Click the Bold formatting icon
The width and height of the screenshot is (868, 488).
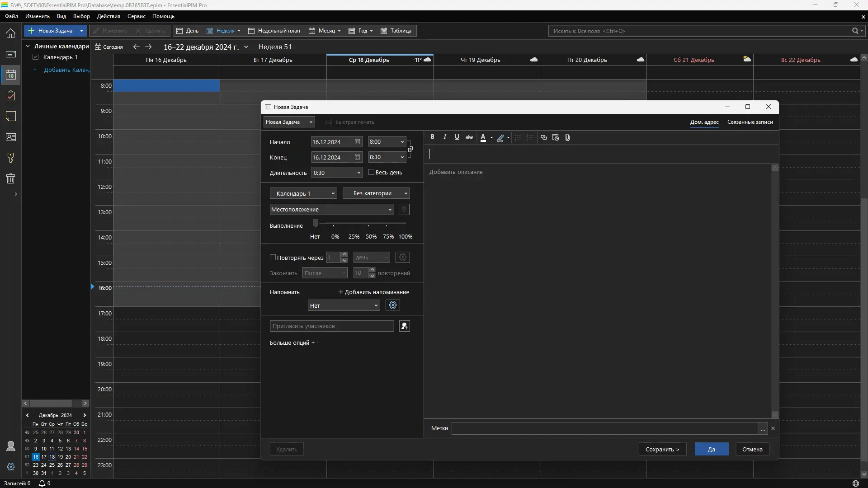pyautogui.click(x=432, y=137)
